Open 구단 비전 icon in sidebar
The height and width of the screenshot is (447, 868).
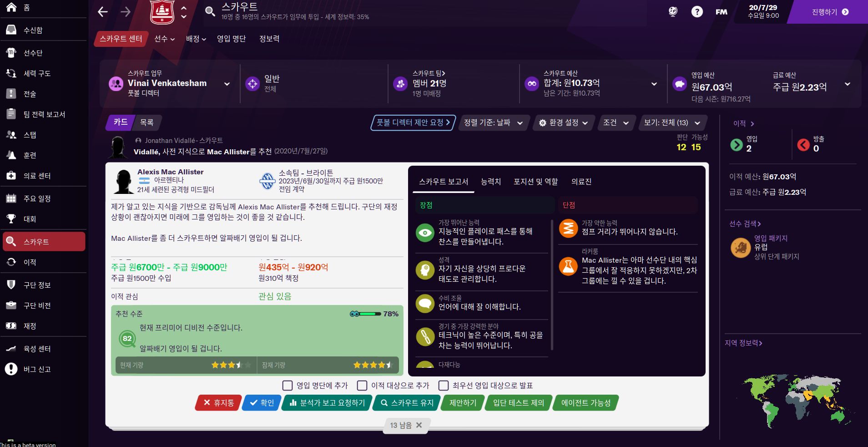coord(11,305)
